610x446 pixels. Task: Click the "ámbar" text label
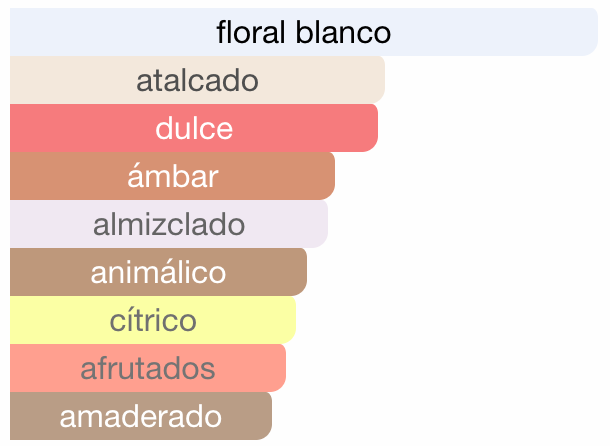(172, 176)
